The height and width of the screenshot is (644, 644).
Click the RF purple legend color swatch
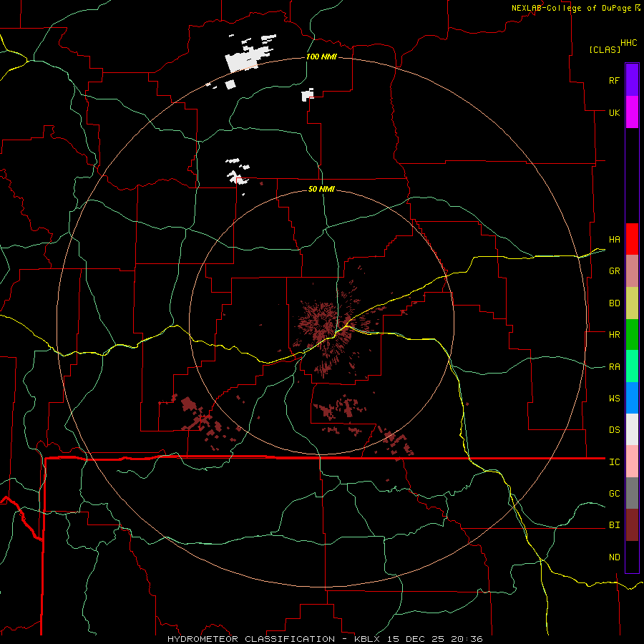(632, 80)
